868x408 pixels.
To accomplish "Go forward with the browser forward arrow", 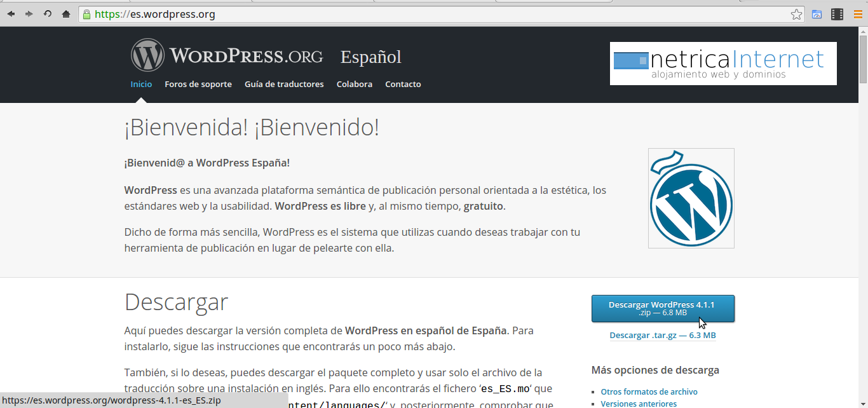I will pos(29,14).
